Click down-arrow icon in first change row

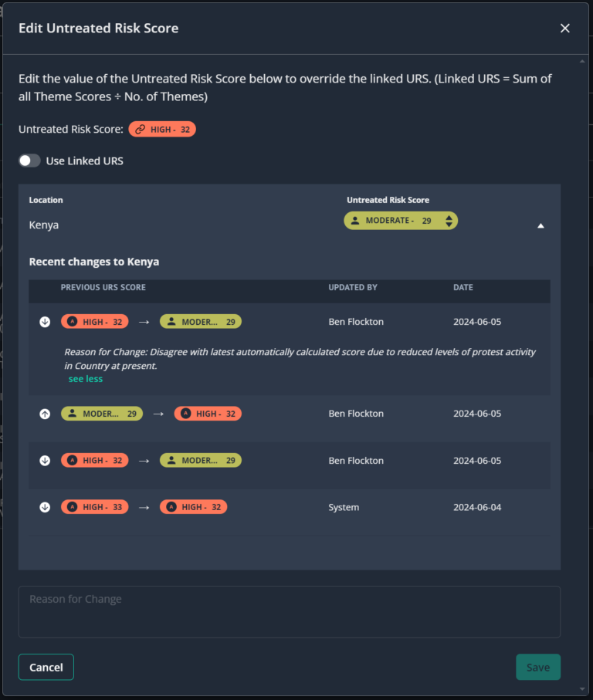point(45,322)
